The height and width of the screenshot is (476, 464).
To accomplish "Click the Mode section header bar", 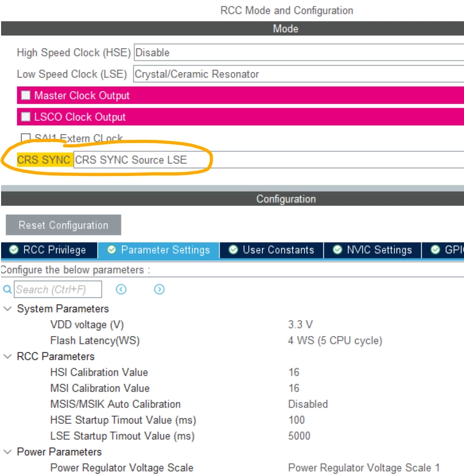I will [x=233, y=29].
